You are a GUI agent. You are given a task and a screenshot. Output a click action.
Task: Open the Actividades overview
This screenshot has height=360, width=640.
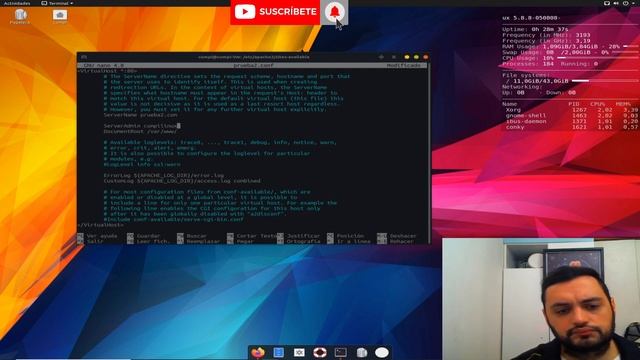(x=17, y=3)
